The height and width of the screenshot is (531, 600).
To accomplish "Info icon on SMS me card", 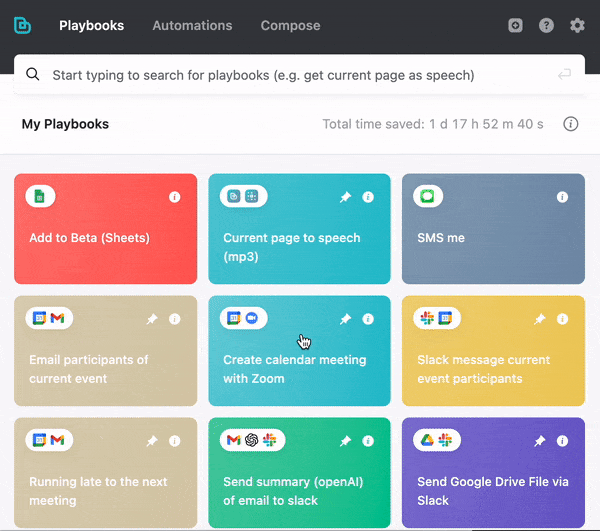I will tap(562, 197).
